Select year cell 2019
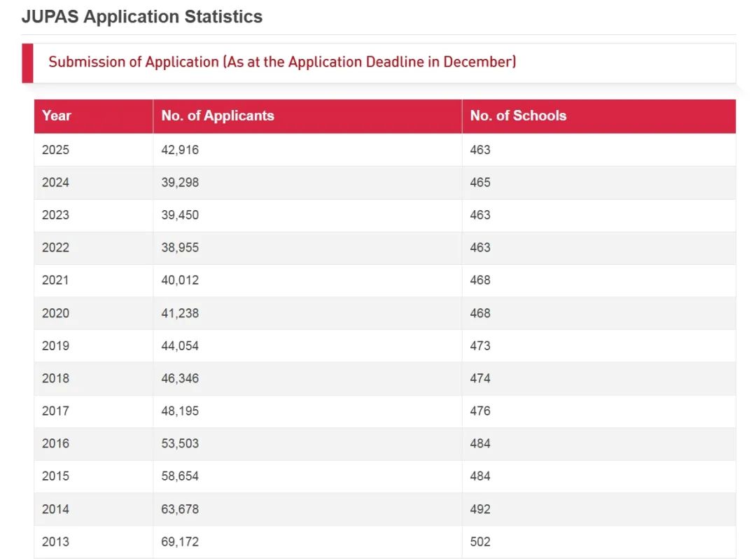 55,346
